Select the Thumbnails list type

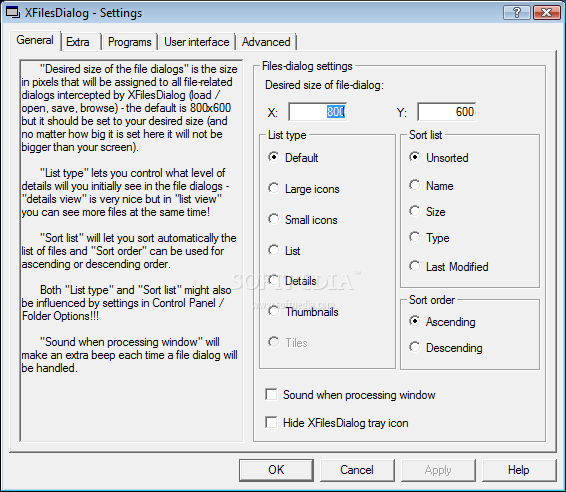point(304,312)
